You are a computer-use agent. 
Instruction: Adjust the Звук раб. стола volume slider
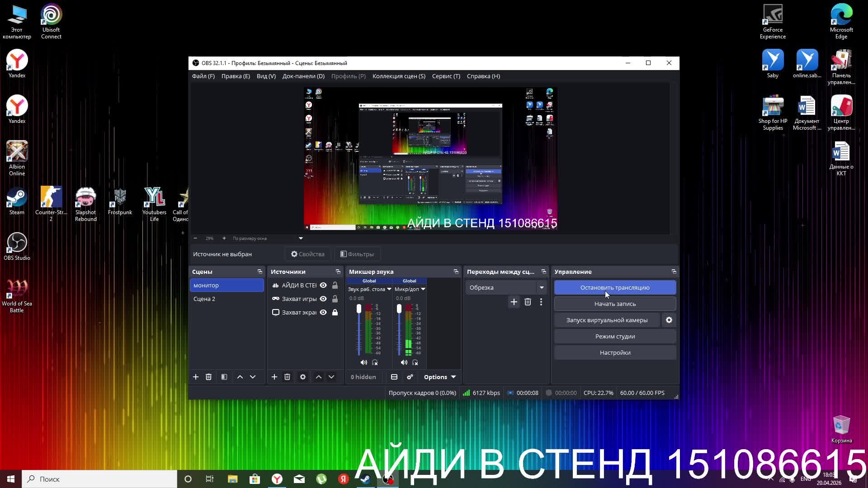359,308
